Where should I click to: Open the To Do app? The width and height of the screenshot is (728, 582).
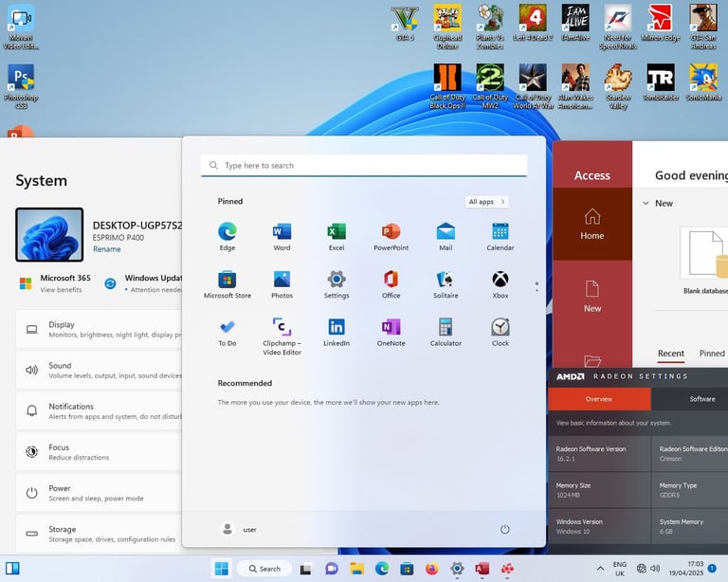click(x=227, y=332)
